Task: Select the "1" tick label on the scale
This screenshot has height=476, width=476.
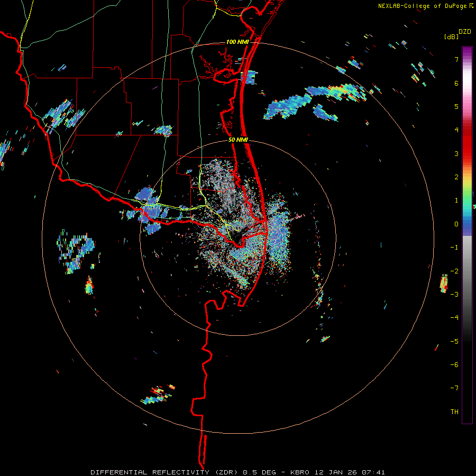Action: click(x=456, y=200)
